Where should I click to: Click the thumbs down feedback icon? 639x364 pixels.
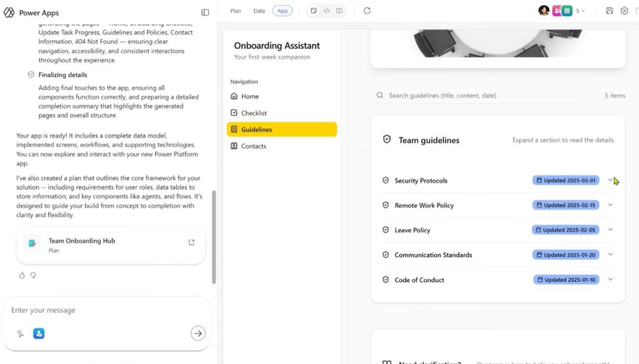coord(33,275)
